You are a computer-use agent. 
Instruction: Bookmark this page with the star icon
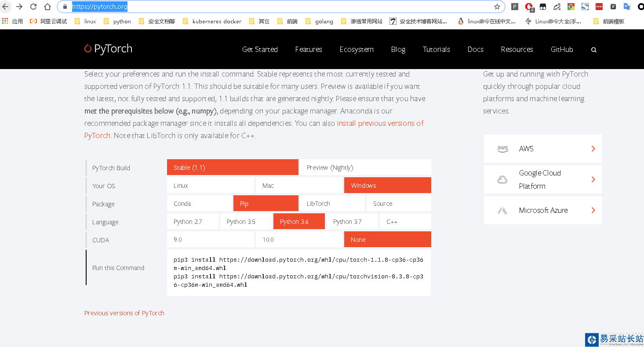[497, 7]
